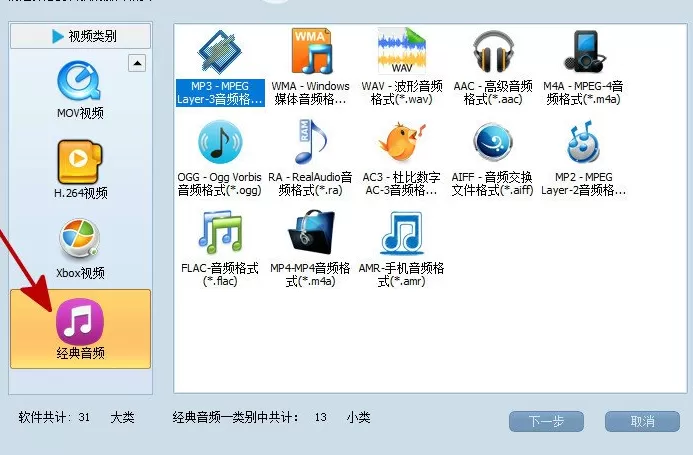Screen dimensions: 693x455
Task: Open the H.264 video category icon
Action: (x=80, y=162)
